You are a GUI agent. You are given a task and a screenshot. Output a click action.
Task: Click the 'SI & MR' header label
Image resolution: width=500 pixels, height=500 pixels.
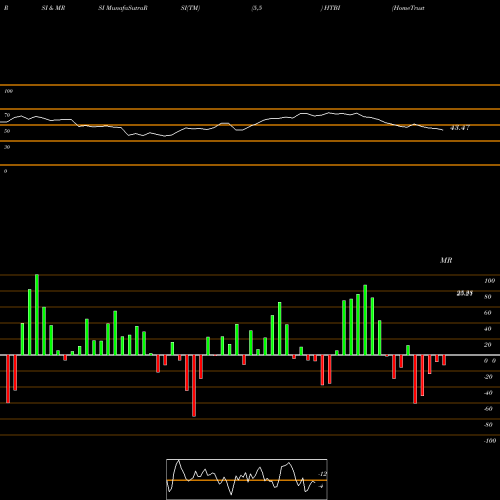[x=53, y=8]
